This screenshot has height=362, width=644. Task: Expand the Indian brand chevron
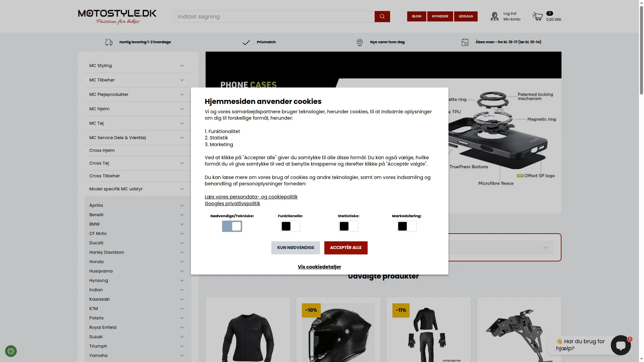182,290
